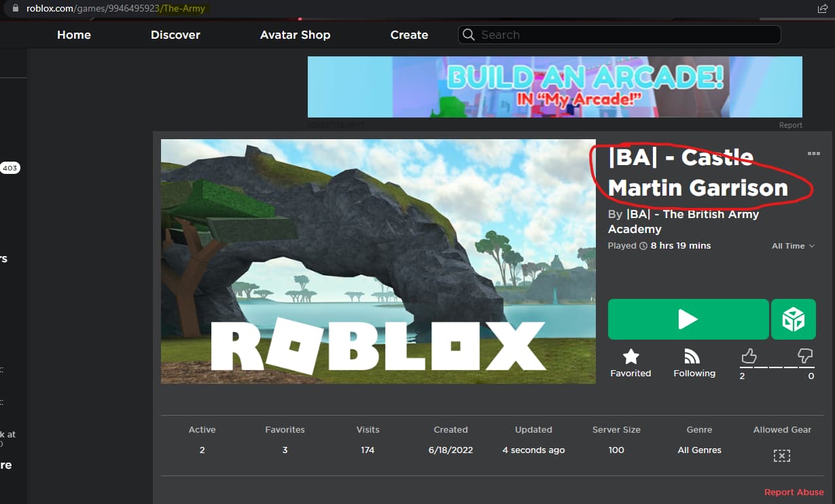
Task: Click the site lock padlock icon
Action: tap(15, 9)
